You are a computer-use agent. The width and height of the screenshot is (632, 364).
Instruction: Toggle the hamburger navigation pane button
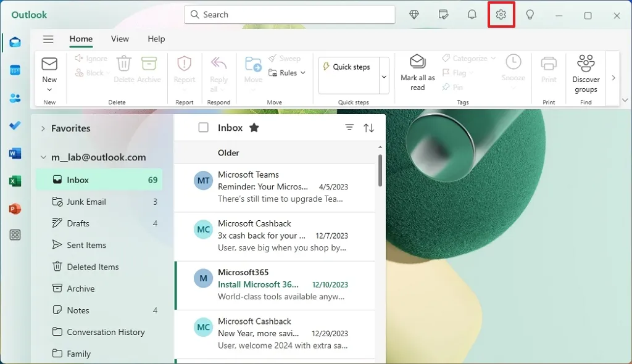[x=48, y=39]
